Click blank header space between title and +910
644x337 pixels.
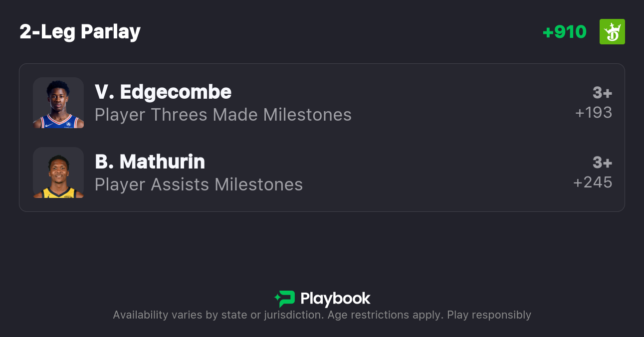339,32
